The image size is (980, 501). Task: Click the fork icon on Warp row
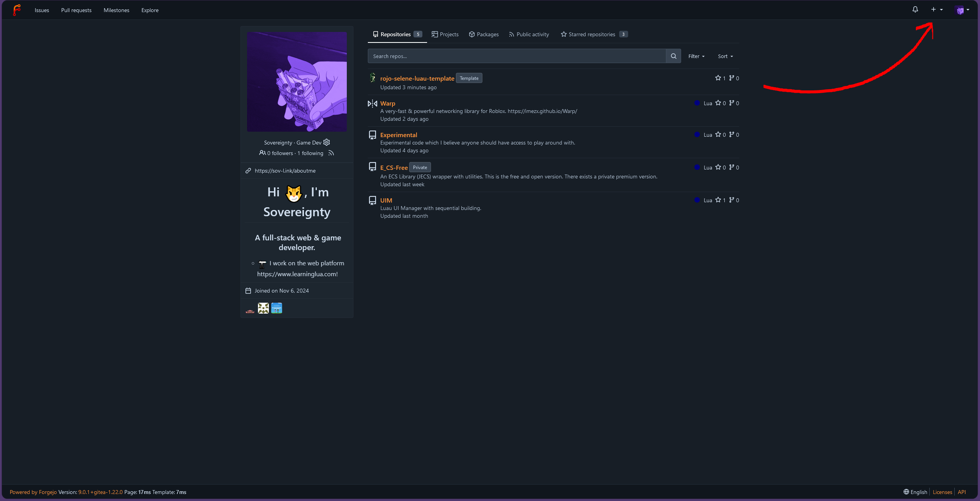pos(732,103)
